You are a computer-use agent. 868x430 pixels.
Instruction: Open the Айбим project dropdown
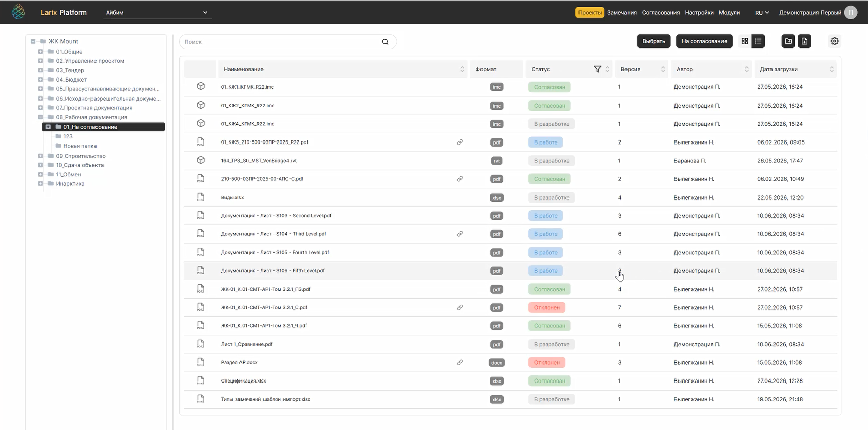(x=157, y=12)
